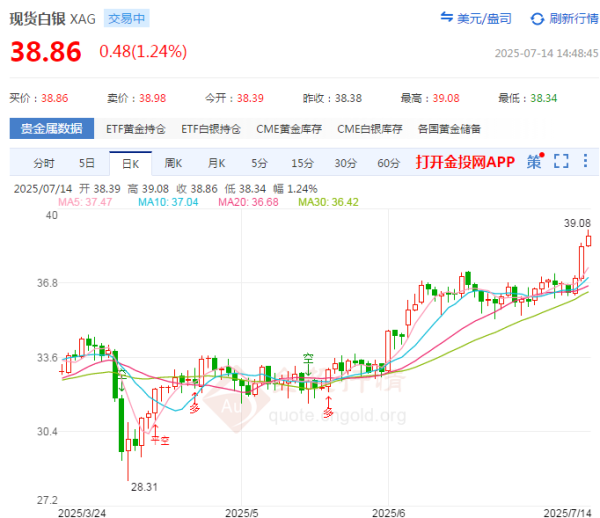Open ETF白银持仓 data
Image resolution: width=600 pixels, height=518 pixels.
[x=211, y=129]
